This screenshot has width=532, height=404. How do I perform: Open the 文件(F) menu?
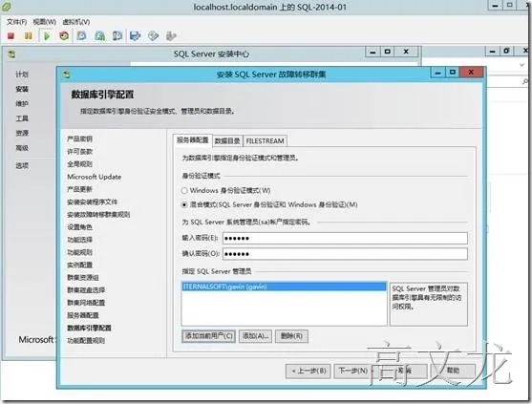[x=16, y=22]
